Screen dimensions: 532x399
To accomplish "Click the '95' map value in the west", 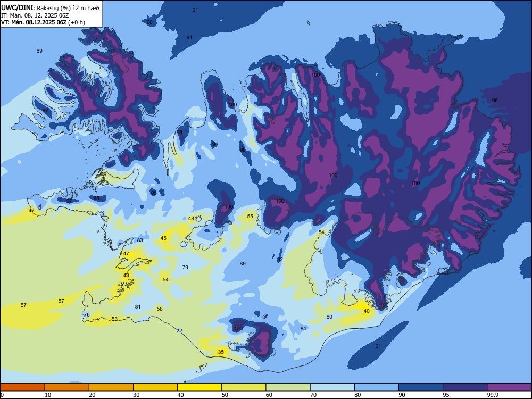I will tap(154, 193).
